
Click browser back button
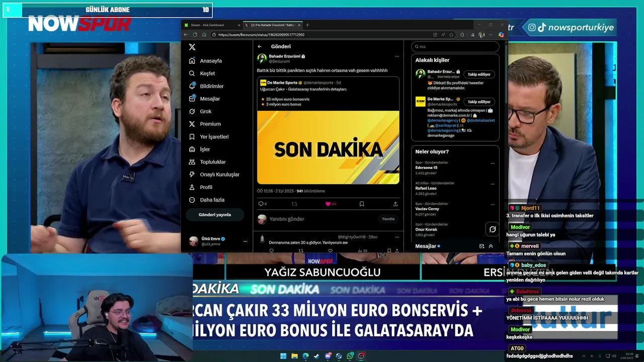(186, 35)
